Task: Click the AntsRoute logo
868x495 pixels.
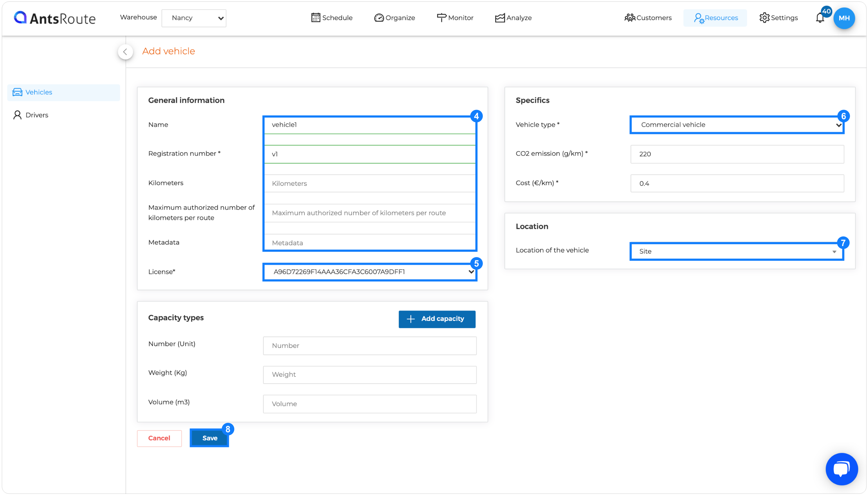Action: click(54, 18)
